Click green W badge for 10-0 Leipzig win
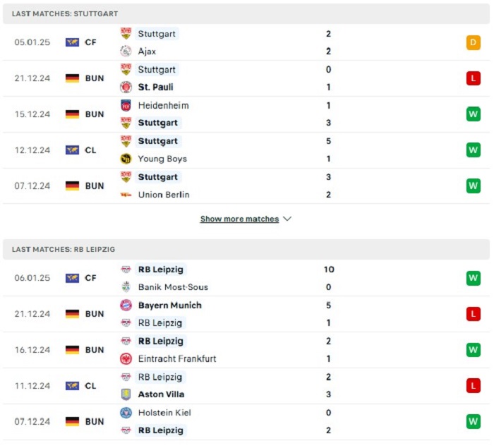Screen dimensions: 494x448 (474, 278)
